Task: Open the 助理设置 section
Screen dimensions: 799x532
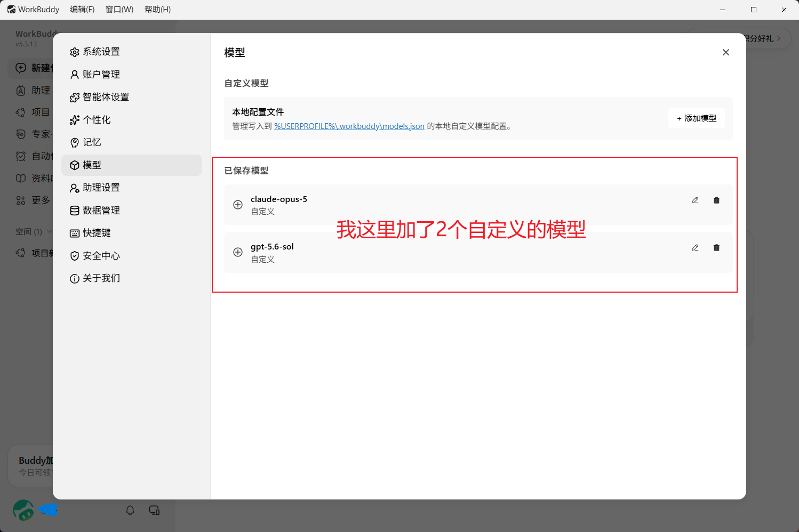Action: tap(132, 188)
